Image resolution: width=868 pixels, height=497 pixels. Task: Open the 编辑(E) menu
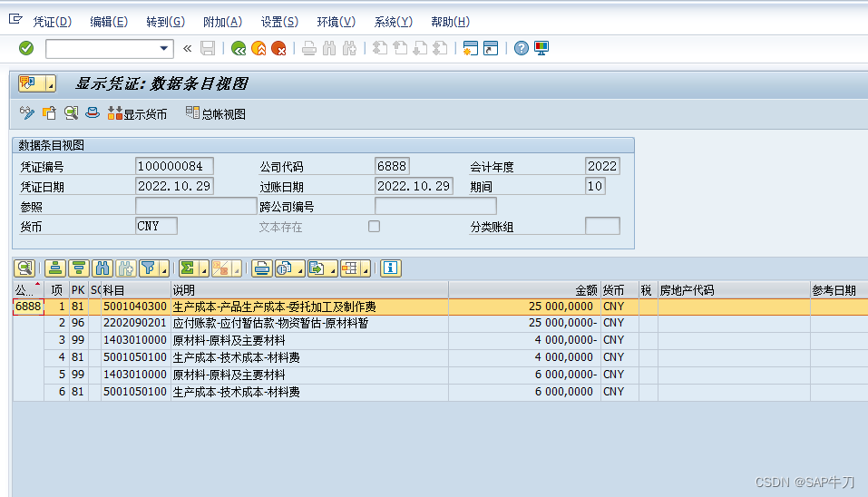(x=109, y=22)
